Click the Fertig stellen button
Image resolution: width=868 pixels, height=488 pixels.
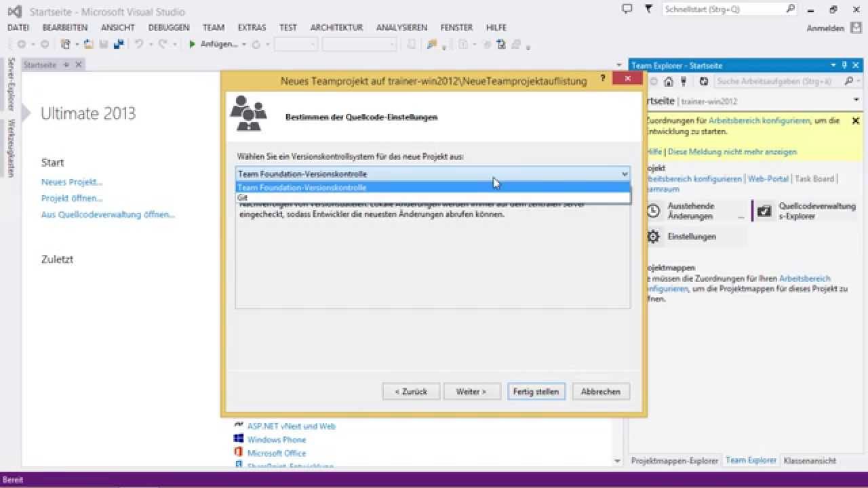(536, 392)
